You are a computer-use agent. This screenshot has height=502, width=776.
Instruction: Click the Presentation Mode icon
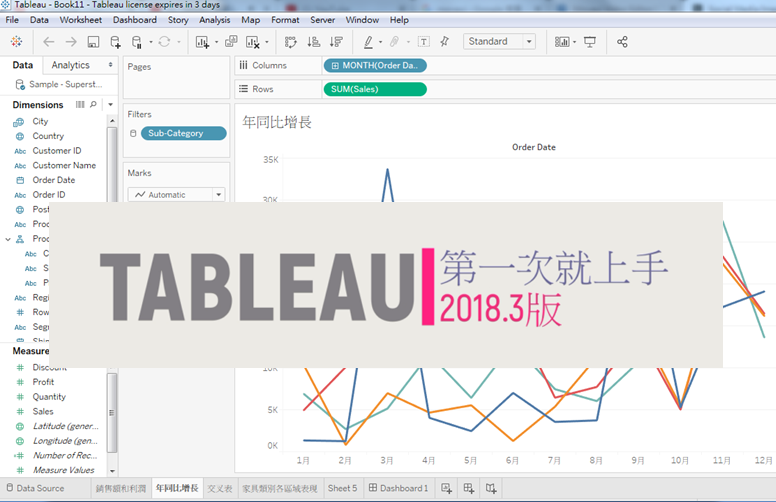click(x=590, y=42)
